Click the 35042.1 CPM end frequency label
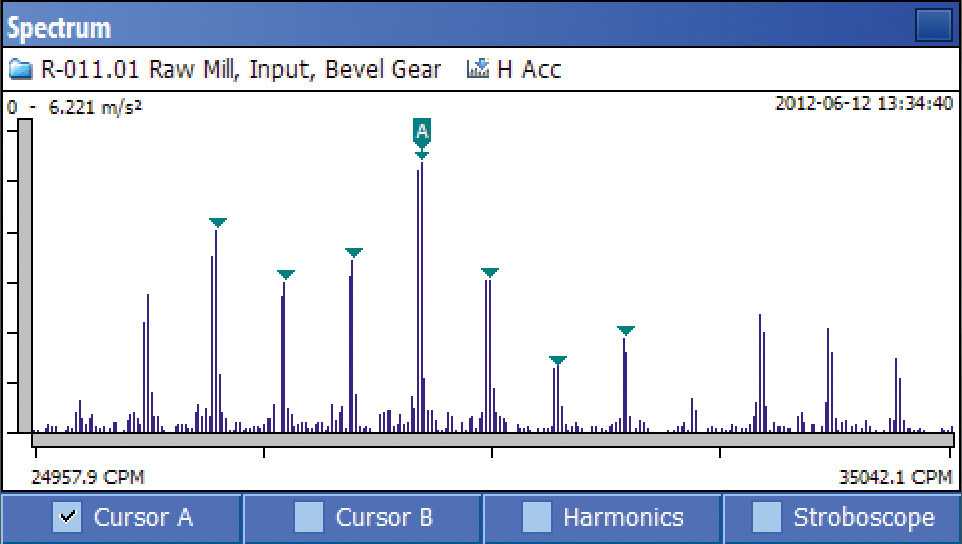 click(895, 477)
